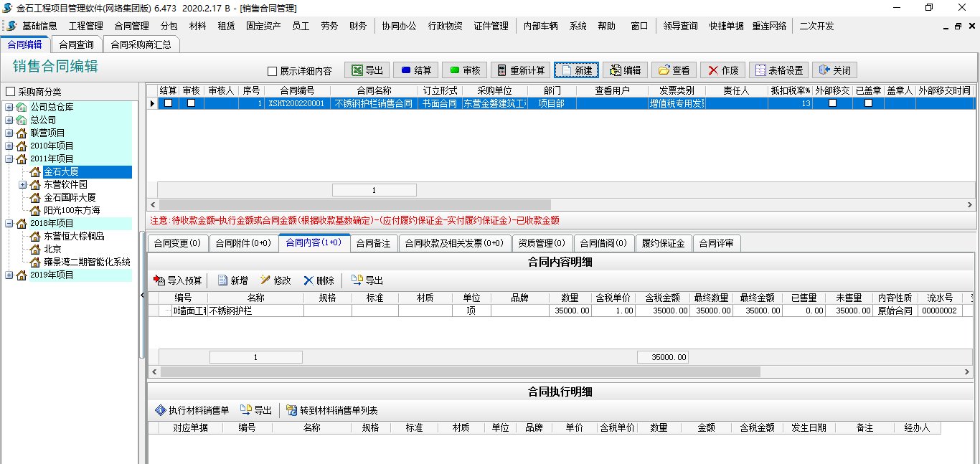This screenshot has width=980, height=464.
Task: Open the 合同管理 menu
Action: [131, 26]
